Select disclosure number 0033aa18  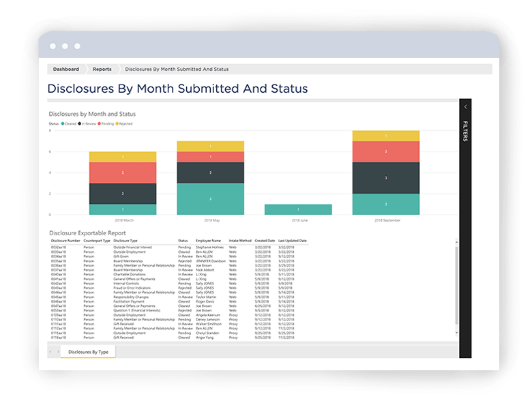pos(59,252)
